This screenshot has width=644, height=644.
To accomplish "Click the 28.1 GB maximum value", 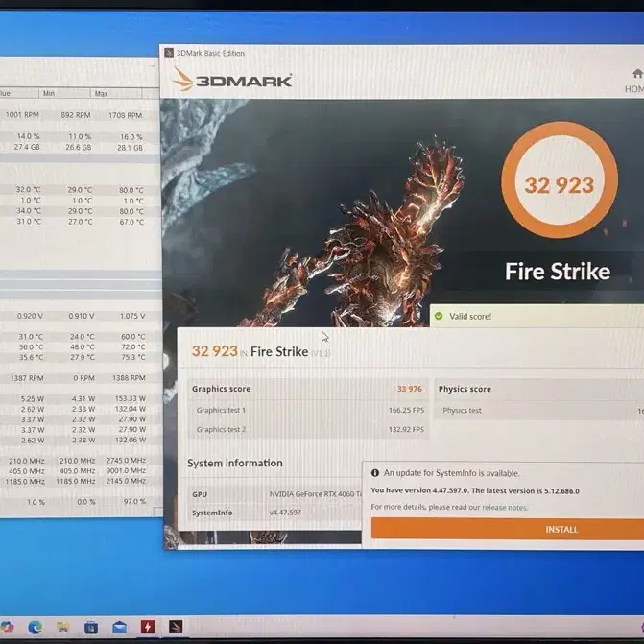I will 130,148.
